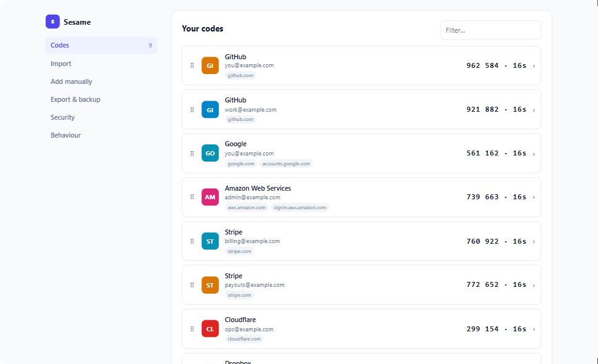598x364 pixels.
Task: Click the stripe.com tag under billing@example.com
Action: (239, 251)
